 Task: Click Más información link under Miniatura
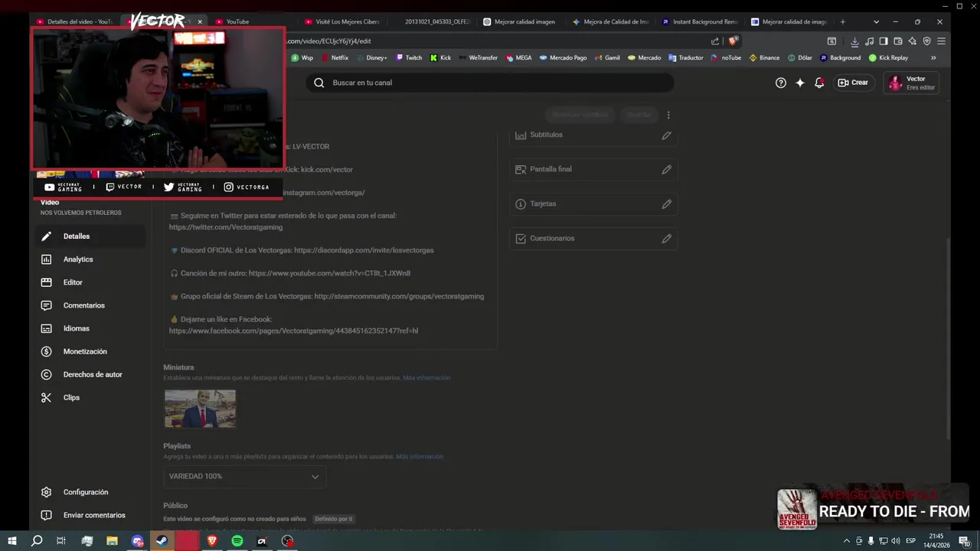pyautogui.click(x=426, y=378)
